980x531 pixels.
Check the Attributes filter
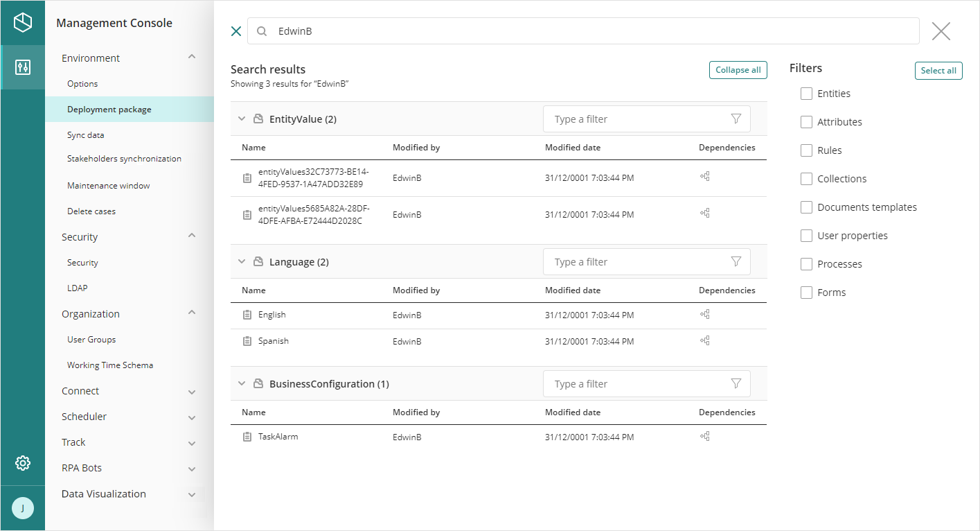pos(806,122)
